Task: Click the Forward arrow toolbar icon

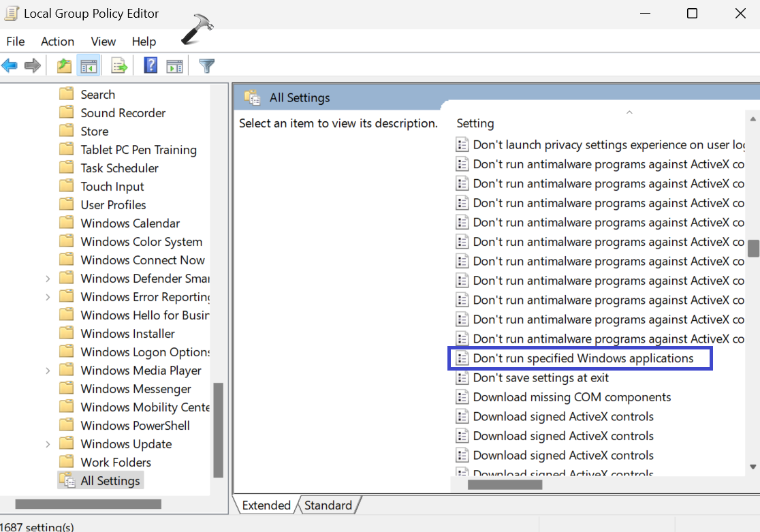Action: [x=33, y=65]
